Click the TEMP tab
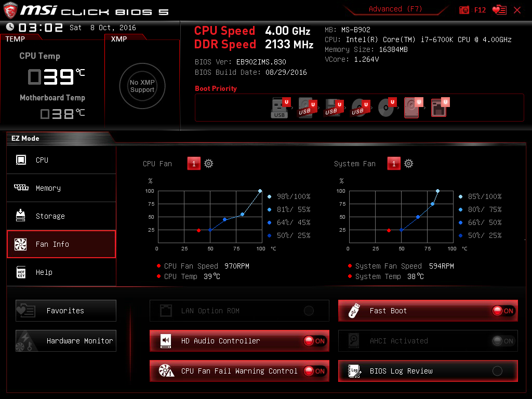 (x=15, y=39)
